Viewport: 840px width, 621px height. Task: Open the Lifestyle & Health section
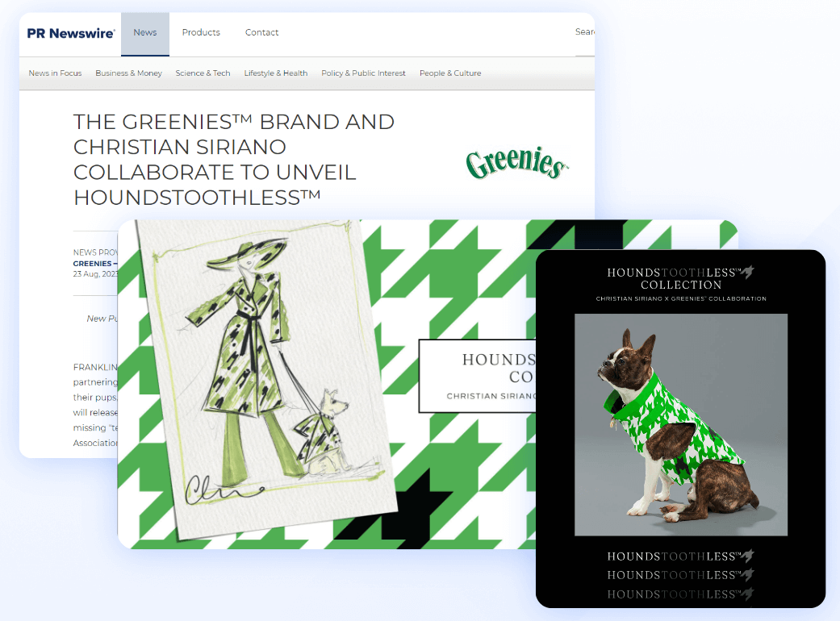click(x=275, y=73)
